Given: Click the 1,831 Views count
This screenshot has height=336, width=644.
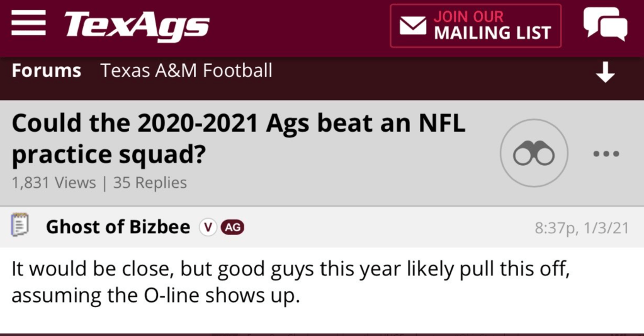Looking at the screenshot, I should (x=54, y=183).
